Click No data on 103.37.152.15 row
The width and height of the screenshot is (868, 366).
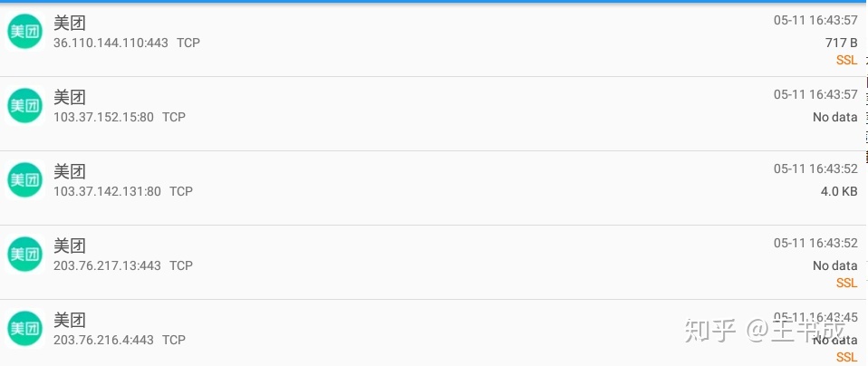[x=834, y=117]
